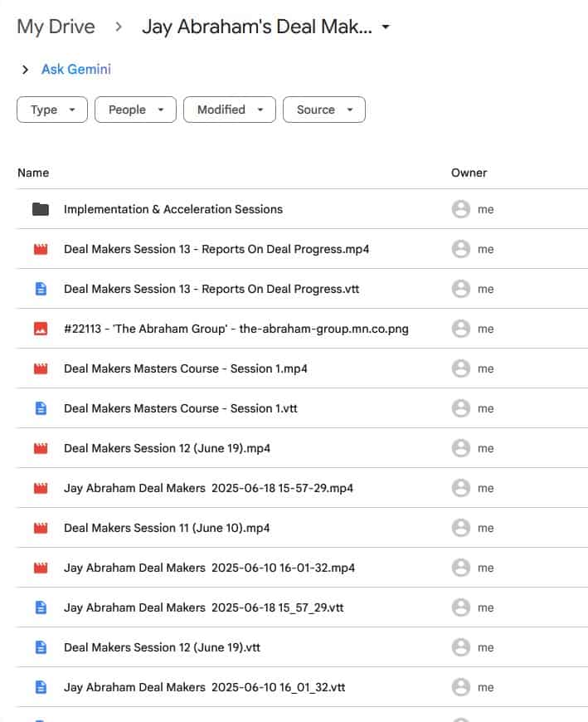
Task: Navigate to My Drive breadcrumb
Action: pyautogui.click(x=56, y=27)
